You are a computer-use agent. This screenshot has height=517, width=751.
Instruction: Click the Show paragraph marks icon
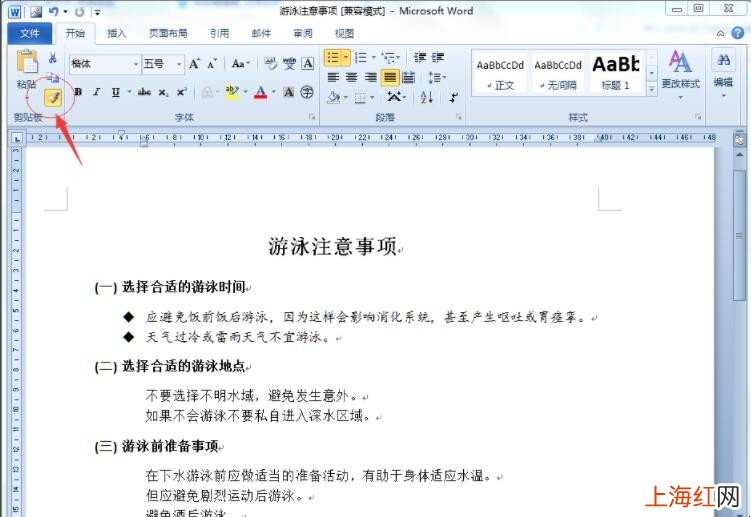click(x=454, y=97)
